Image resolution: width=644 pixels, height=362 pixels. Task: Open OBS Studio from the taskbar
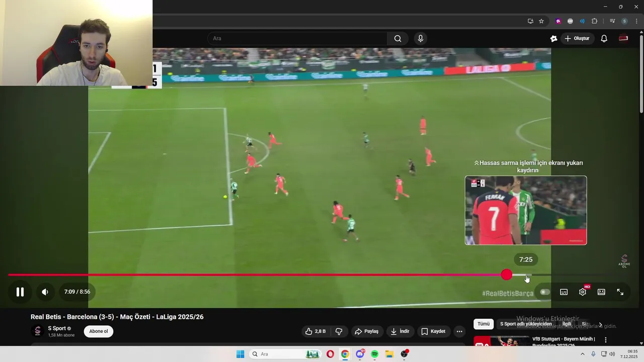click(x=405, y=354)
